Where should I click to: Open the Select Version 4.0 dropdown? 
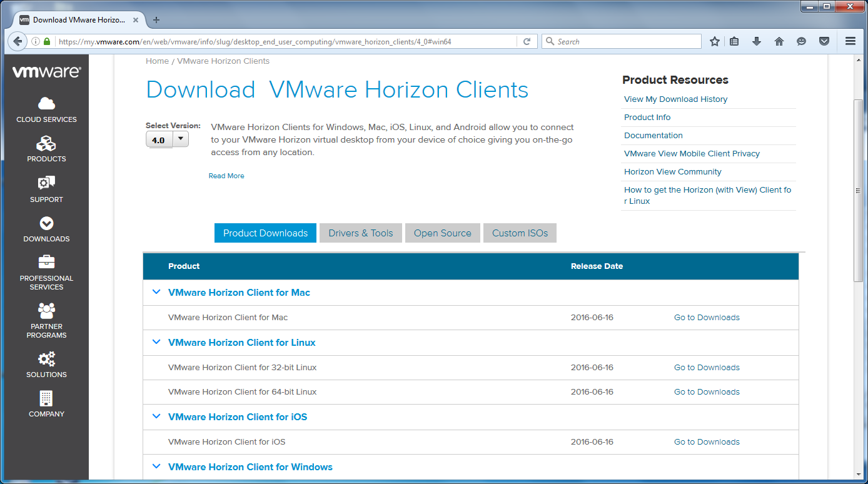pos(167,139)
